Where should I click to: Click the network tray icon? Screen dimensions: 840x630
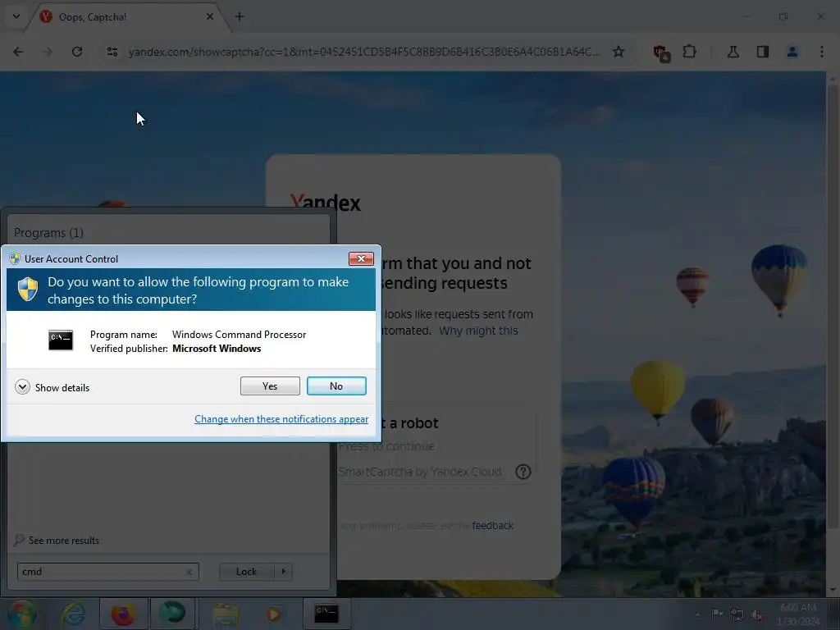[x=737, y=614]
